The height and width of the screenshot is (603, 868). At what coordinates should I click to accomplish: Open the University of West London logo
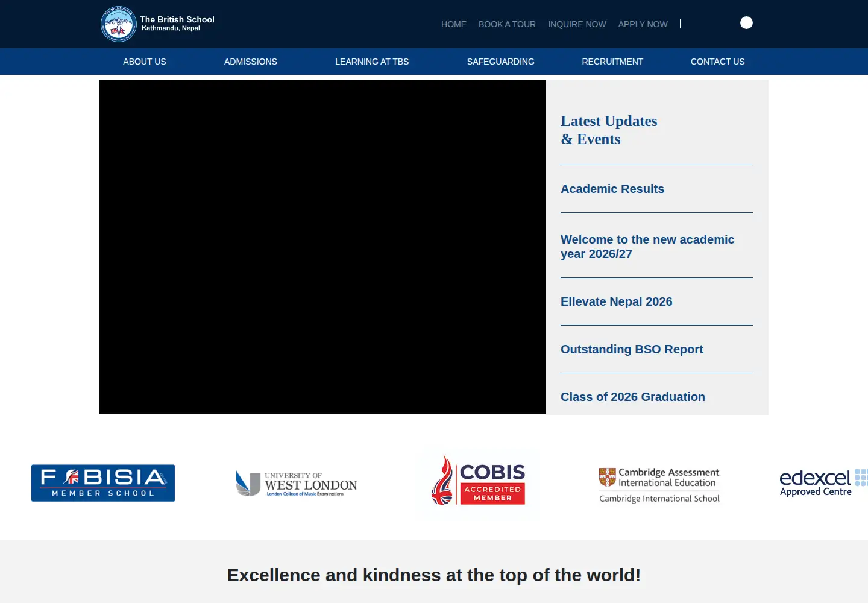(297, 484)
